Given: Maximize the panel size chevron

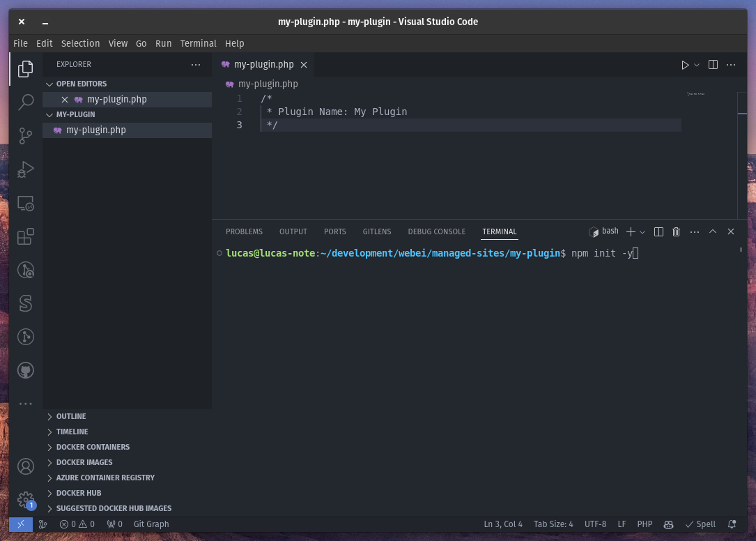Looking at the screenshot, I should [713, 231].
